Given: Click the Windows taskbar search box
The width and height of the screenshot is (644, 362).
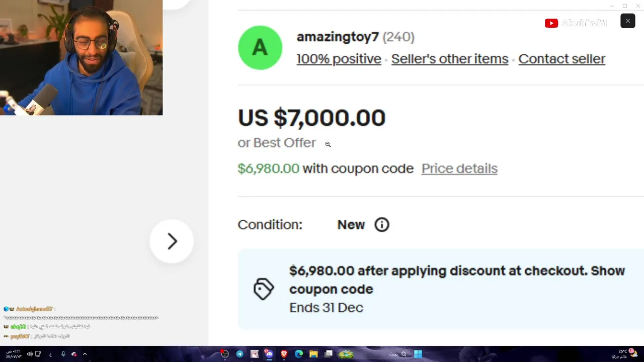Looking at the screenshot, I should tap(397, 354).
